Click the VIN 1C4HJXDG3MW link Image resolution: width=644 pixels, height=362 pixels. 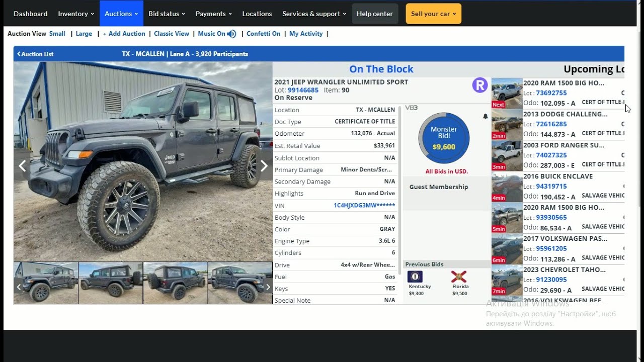(x=364, y=205)
